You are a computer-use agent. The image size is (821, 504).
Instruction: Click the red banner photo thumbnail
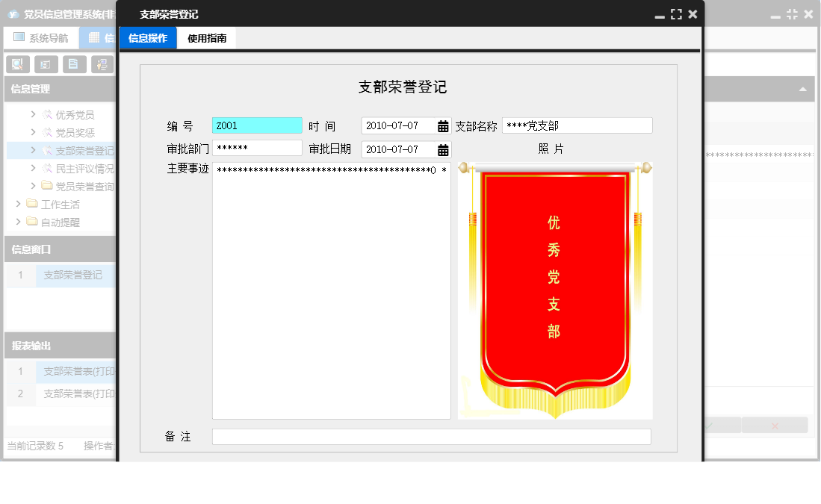point(555,290)
